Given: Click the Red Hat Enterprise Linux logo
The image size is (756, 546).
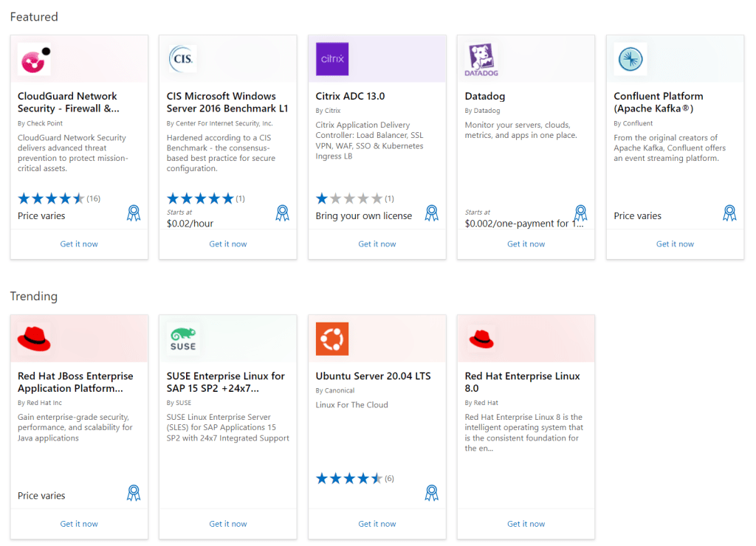Looking at the screenshot, I should pyautogui.click(x=481, y=339).
